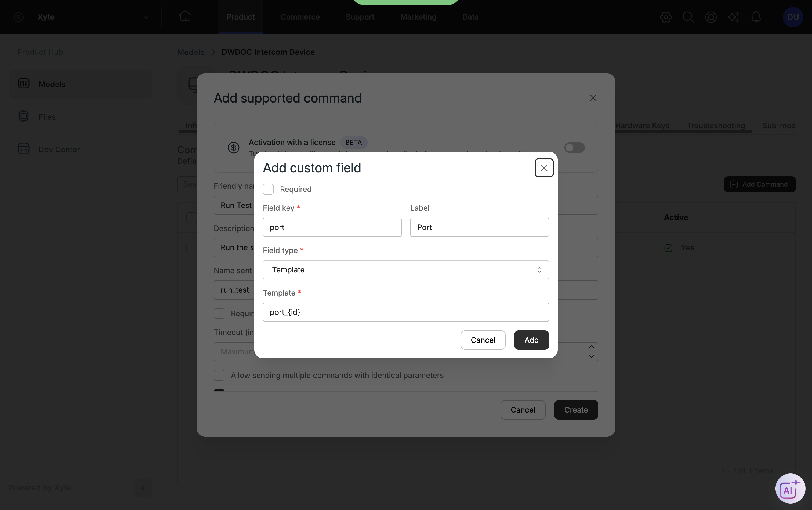Open the settings gear icon

(666, 17)
